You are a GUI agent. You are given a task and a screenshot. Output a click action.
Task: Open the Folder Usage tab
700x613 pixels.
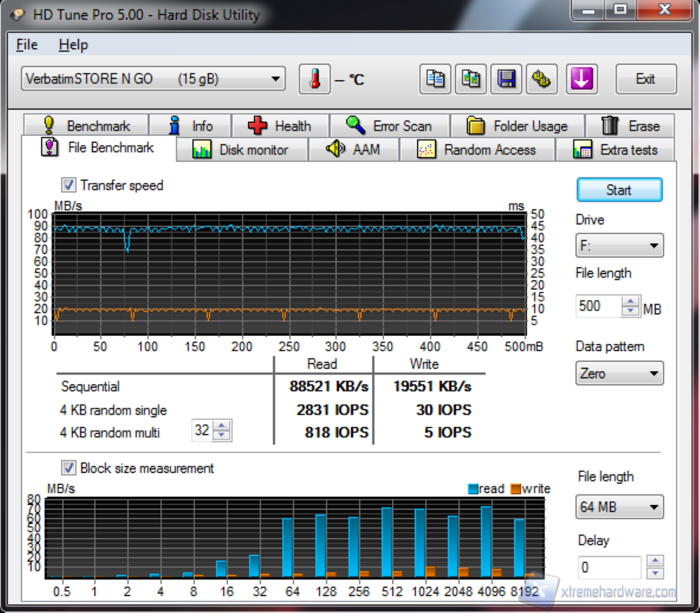tap(517, 126)
